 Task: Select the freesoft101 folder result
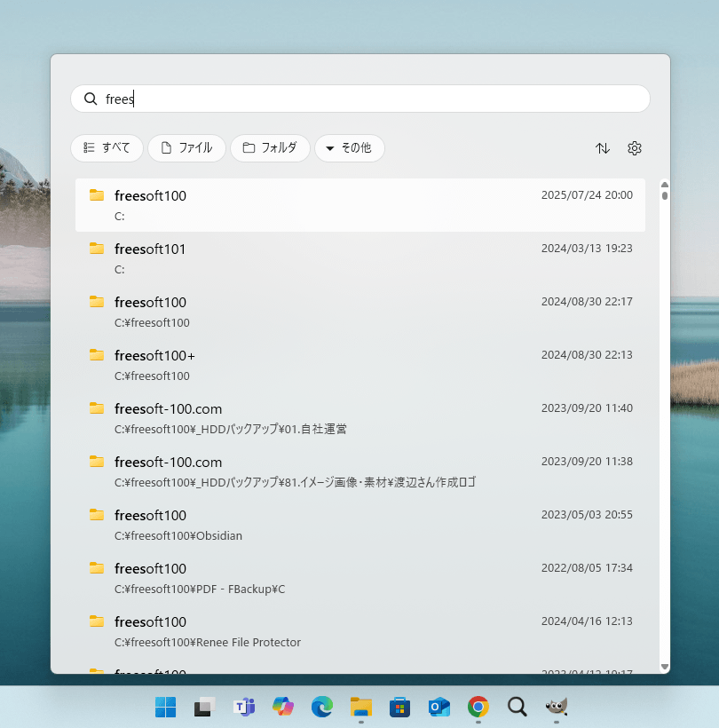(x=360, y=258)
